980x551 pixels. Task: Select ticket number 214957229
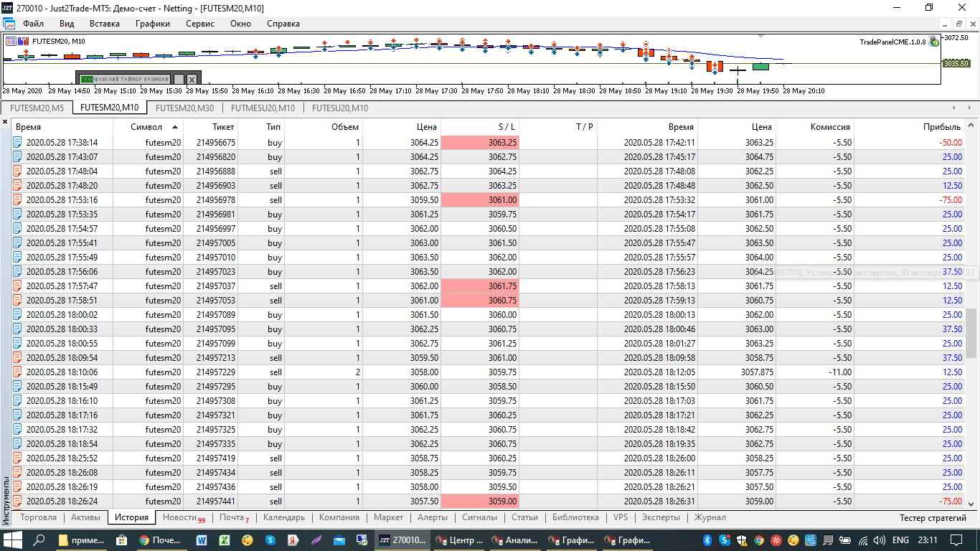tap(215, 372)
